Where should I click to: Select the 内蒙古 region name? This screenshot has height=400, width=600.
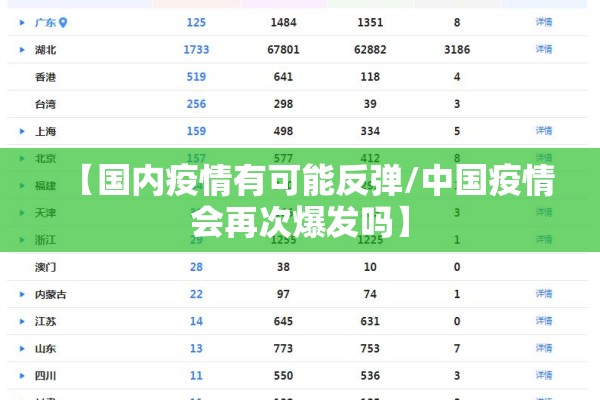(51, 294)
